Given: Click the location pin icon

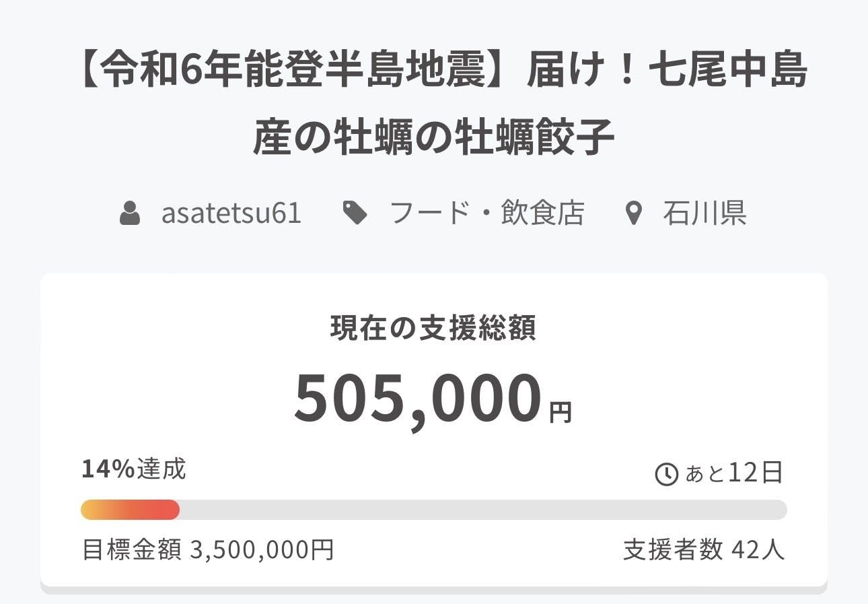Looking at the screenshot, I should click(632, 214).
